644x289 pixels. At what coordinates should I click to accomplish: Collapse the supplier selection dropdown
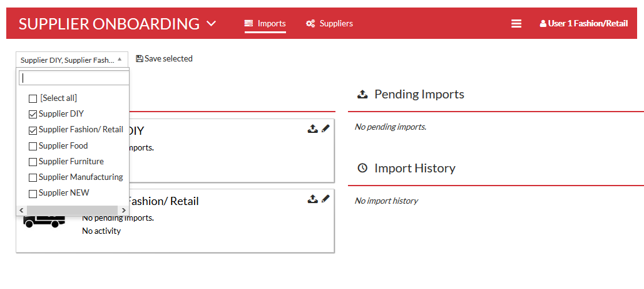(x=72, y=60)
